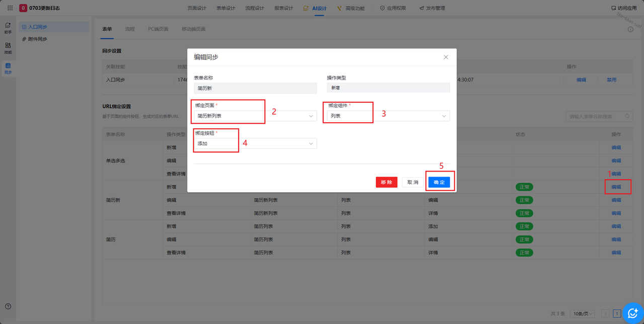
Task: Click 访问应用 in top right
Action: pos(623,8)
